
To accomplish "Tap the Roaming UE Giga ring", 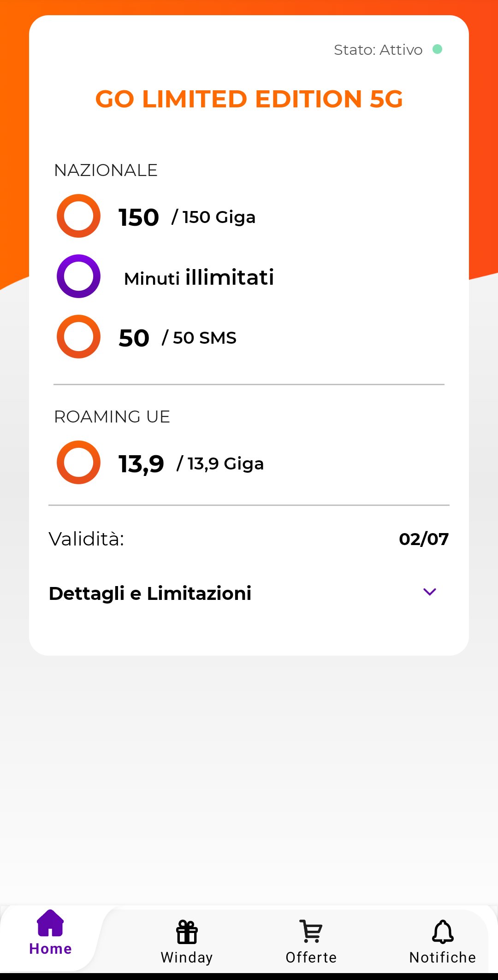I will [78, 463].
